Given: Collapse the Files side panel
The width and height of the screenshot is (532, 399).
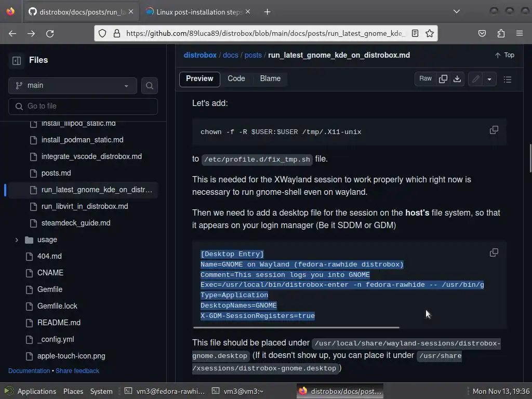Looking at the screenshot, I should pos(17,60).
